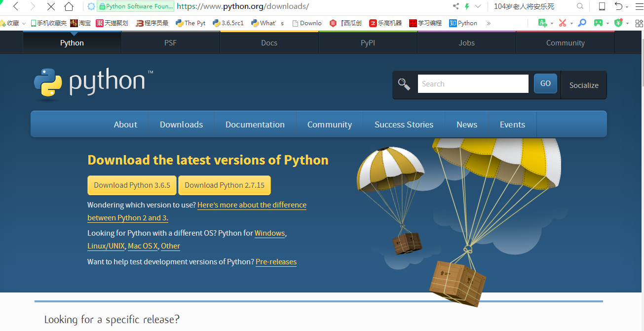Open the 乐高机器 bookmark
Viewport: 644px width, 331px height.
tap(385, 23)
